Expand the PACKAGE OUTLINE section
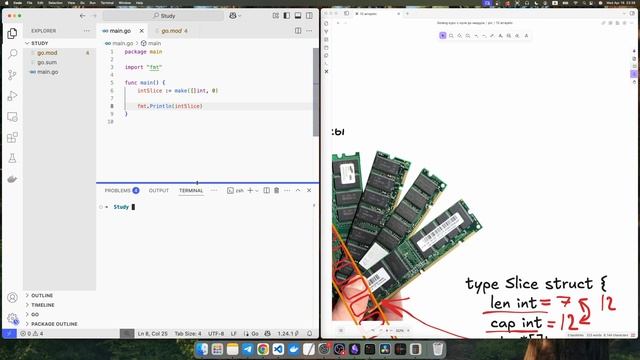Image resolution: width=640 pixels, height=360 pixels. click(54, 324)
